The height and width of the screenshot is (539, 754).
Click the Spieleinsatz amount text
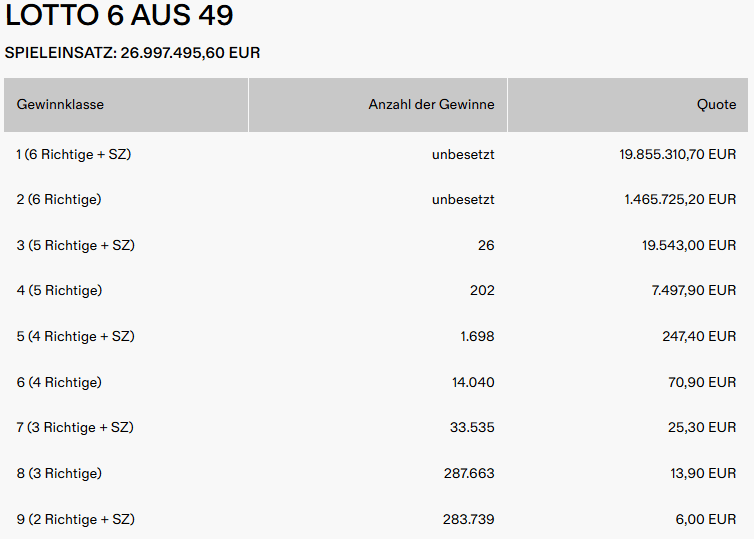133,53
